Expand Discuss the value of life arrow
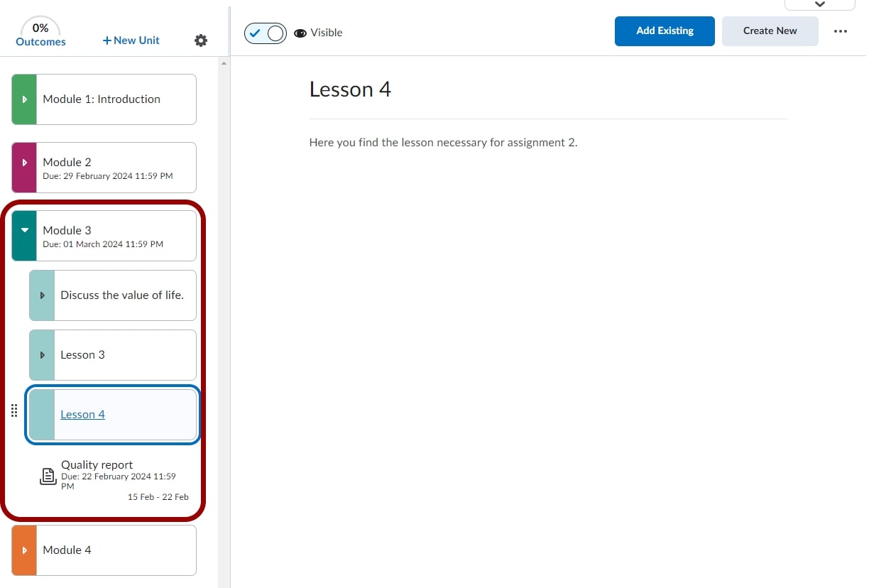The image size is (869, 588). point(43,295)
